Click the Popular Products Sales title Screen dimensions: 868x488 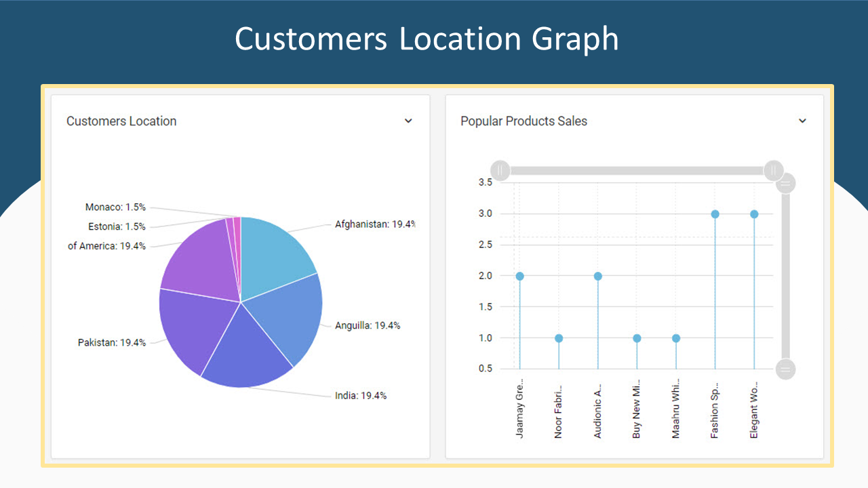tap(524, 121)
